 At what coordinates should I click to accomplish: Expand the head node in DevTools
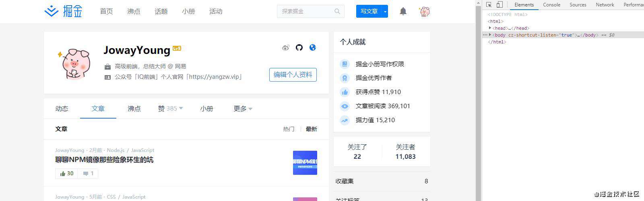pyautogui.click(x=490, y=28)
